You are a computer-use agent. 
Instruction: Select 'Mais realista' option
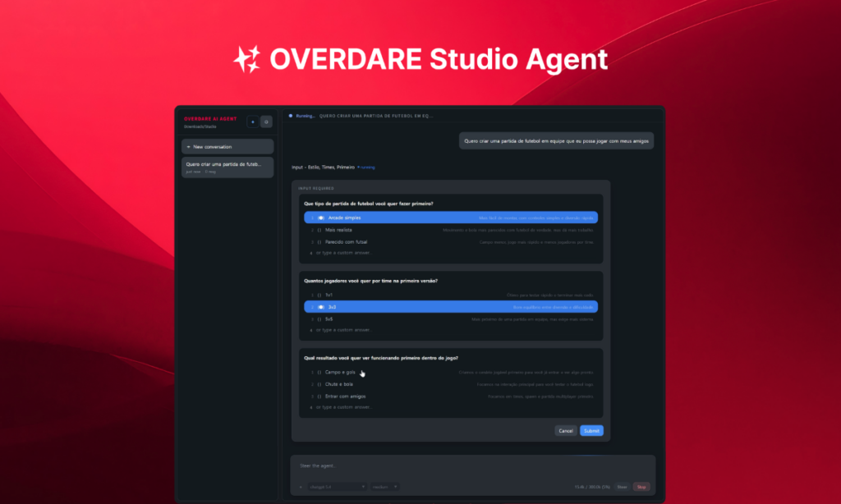click(451, 230)
